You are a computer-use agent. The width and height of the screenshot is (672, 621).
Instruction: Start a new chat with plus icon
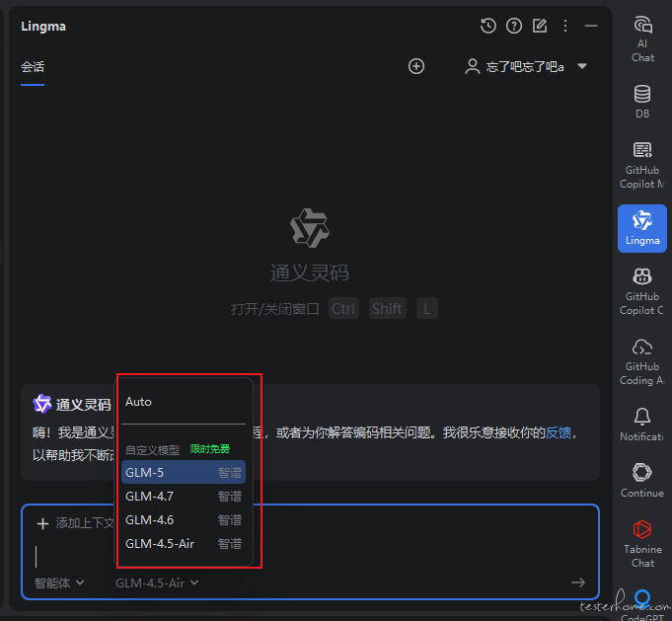tap(416, 66)
